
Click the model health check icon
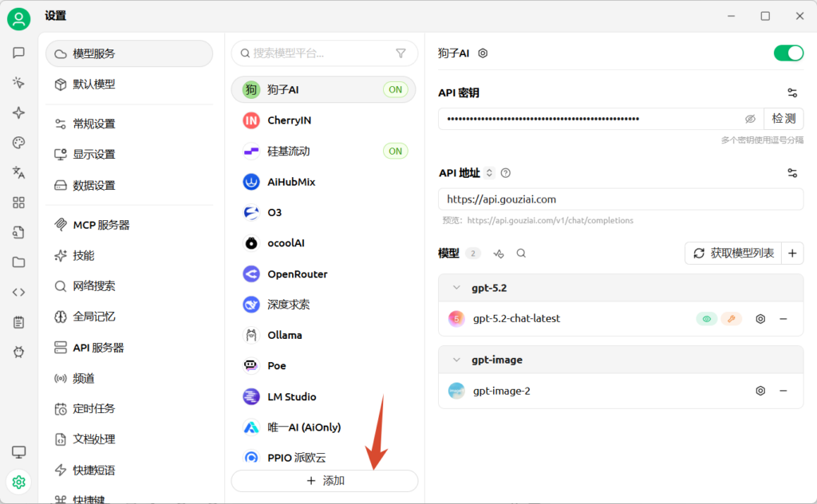[499, 254]
